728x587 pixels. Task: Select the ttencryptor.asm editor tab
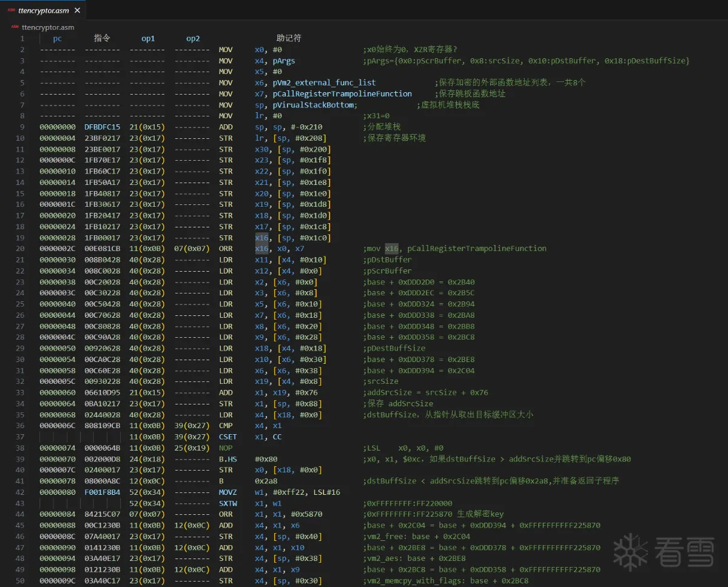coord(44,10)
